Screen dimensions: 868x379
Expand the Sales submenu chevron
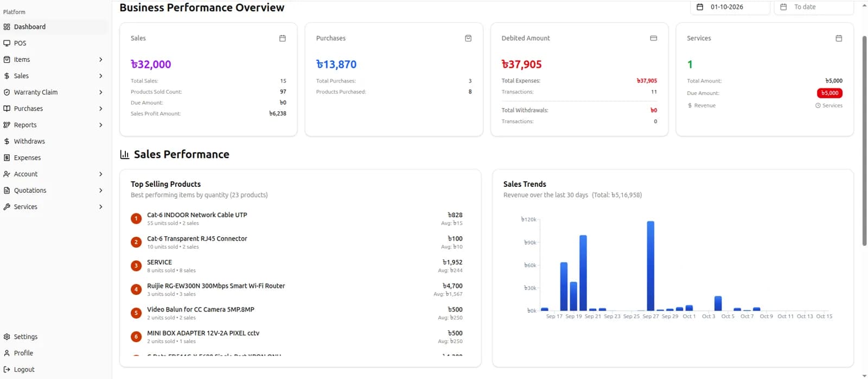(x=101, y=76)
